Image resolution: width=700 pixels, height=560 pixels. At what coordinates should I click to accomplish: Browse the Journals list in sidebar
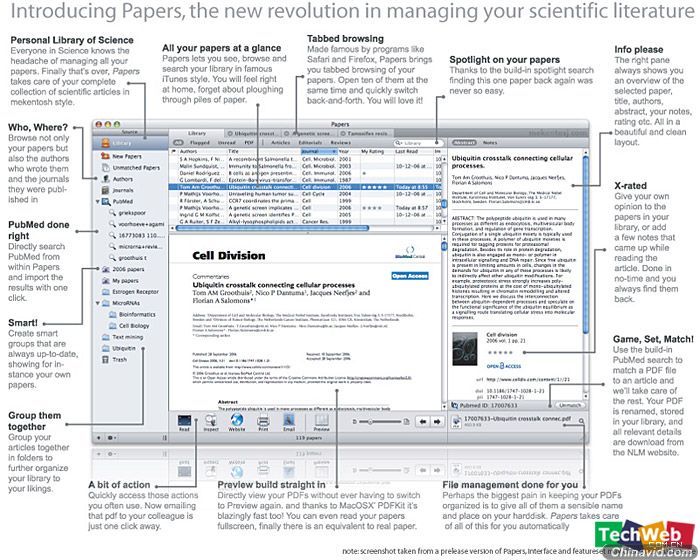click(x=118, y=190)
